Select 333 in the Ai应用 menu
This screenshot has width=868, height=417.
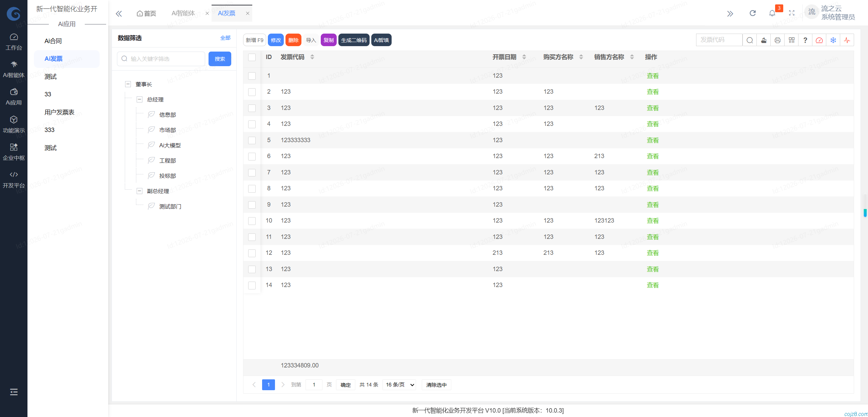50,130
